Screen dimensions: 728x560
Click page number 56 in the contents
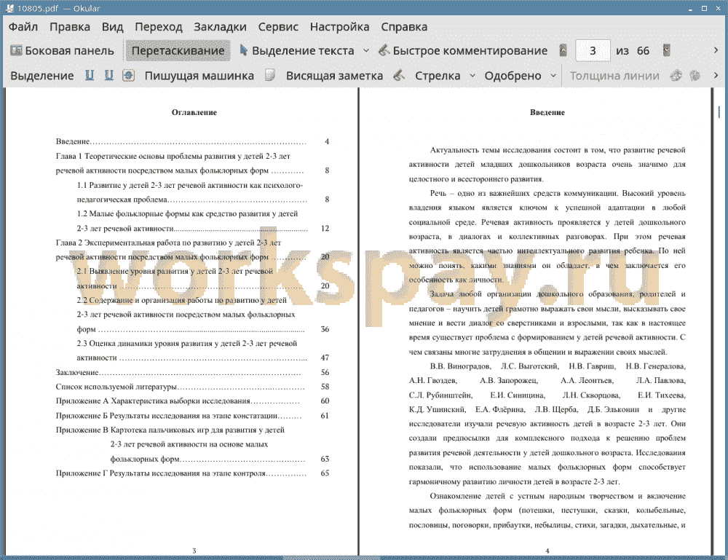point(325,372)
